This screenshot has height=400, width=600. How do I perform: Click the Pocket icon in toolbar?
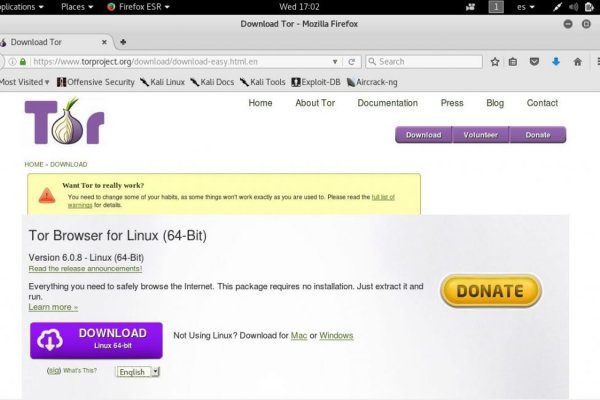tap(535, 62)
